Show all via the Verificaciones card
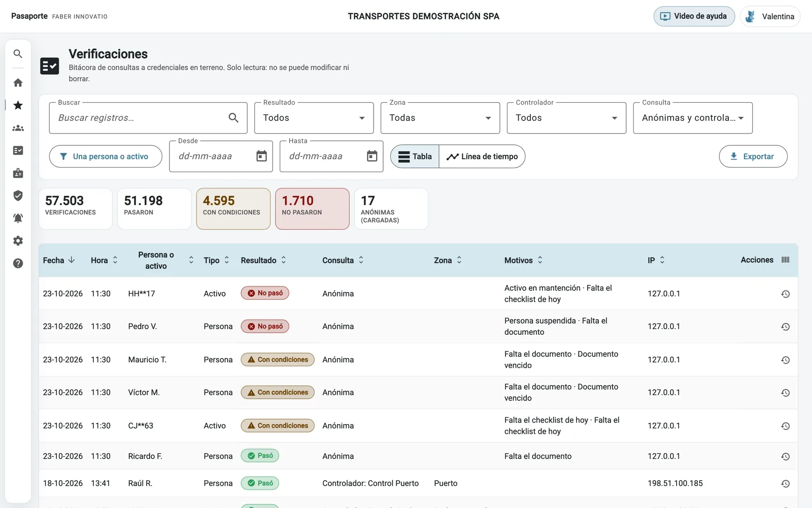This screenshot has height=508, width=812. pos(76,209)
